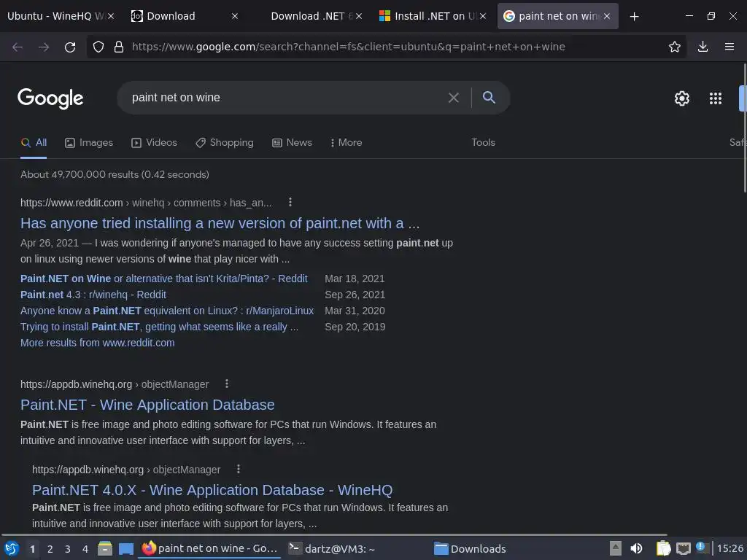Click the show desktop taskbar icon
The height and width of the screenshot is (560, 747).
(125, 548)
